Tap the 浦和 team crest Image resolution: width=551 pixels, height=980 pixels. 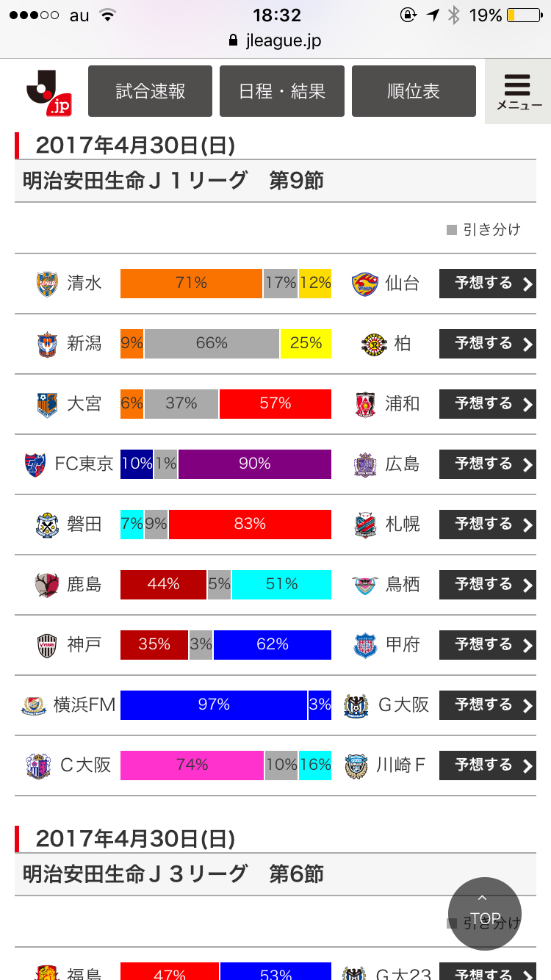pyautogui.click(x=364, y=404)
